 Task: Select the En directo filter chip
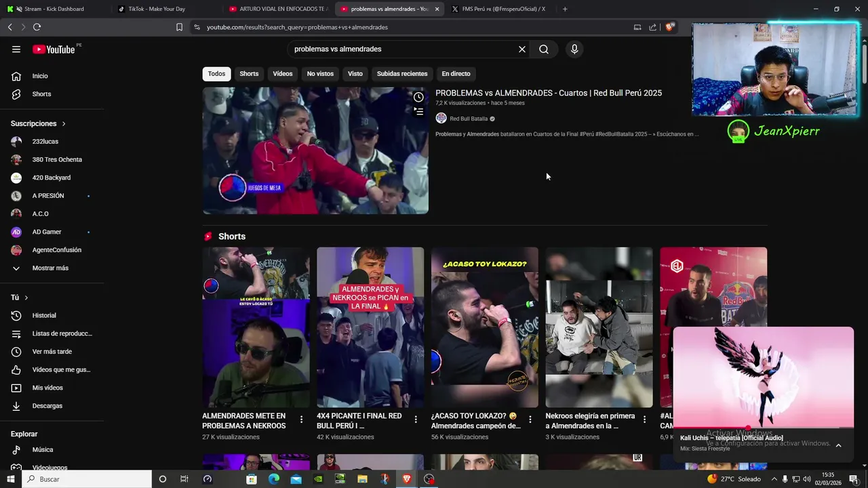tap(456, 74)
